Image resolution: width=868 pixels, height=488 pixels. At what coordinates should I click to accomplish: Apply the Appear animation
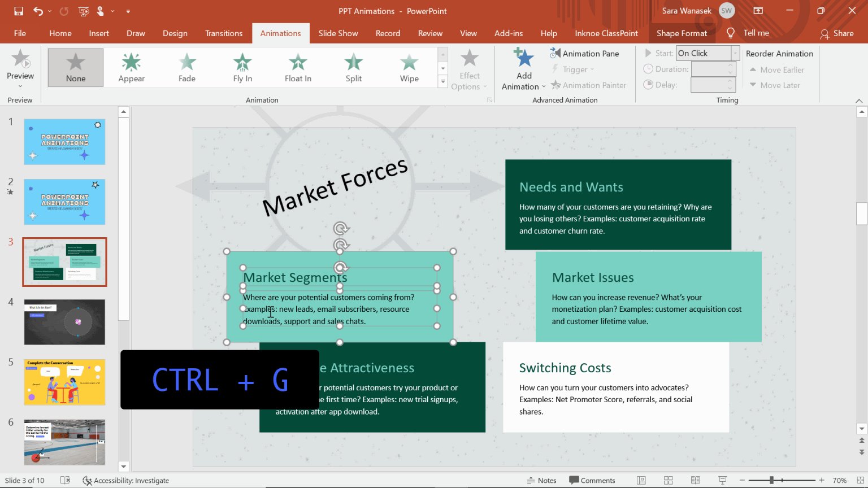131,67
